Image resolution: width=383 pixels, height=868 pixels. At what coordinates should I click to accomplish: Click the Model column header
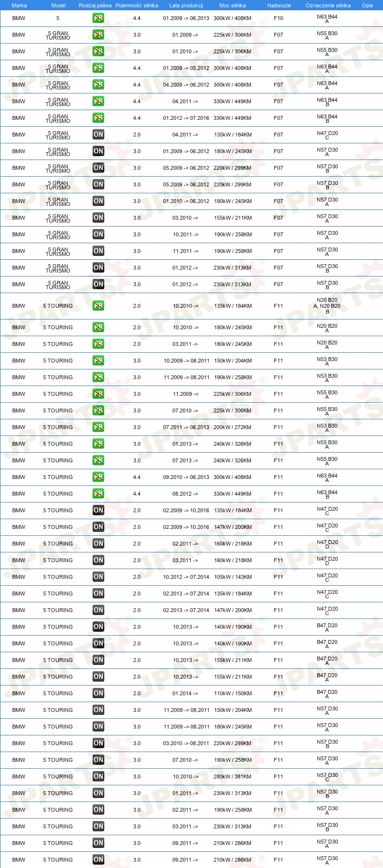tap(58, 5)
